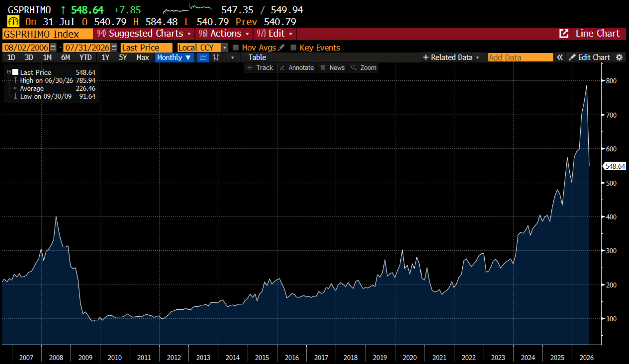Enable the Key Events checkbox
The image size is (629, 364).
click(x=293, y=47)
